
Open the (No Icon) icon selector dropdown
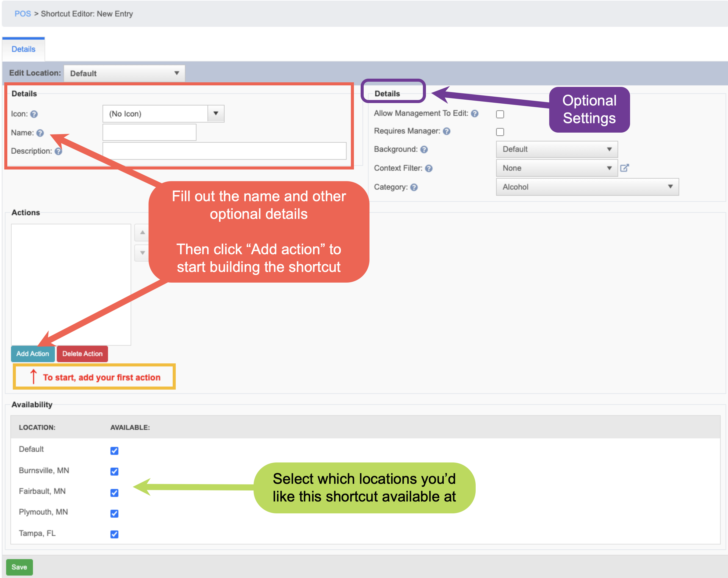tap(164, 114)
